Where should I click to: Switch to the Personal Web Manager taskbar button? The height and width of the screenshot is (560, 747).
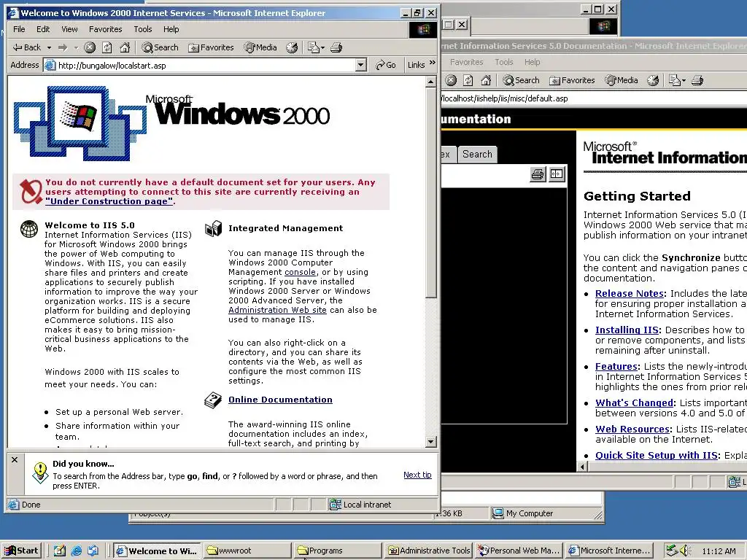[519, 551]
